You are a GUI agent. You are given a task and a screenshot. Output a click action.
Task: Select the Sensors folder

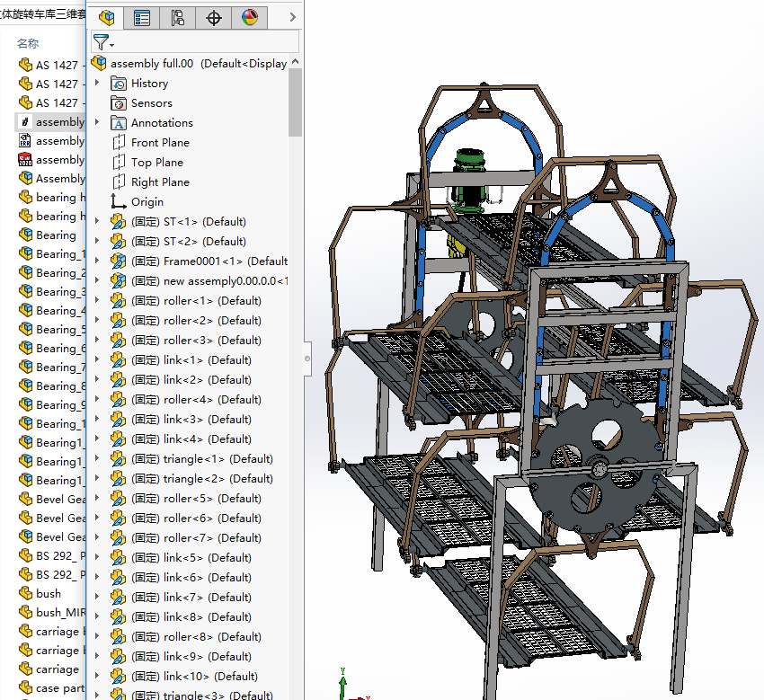click(151, 103)
